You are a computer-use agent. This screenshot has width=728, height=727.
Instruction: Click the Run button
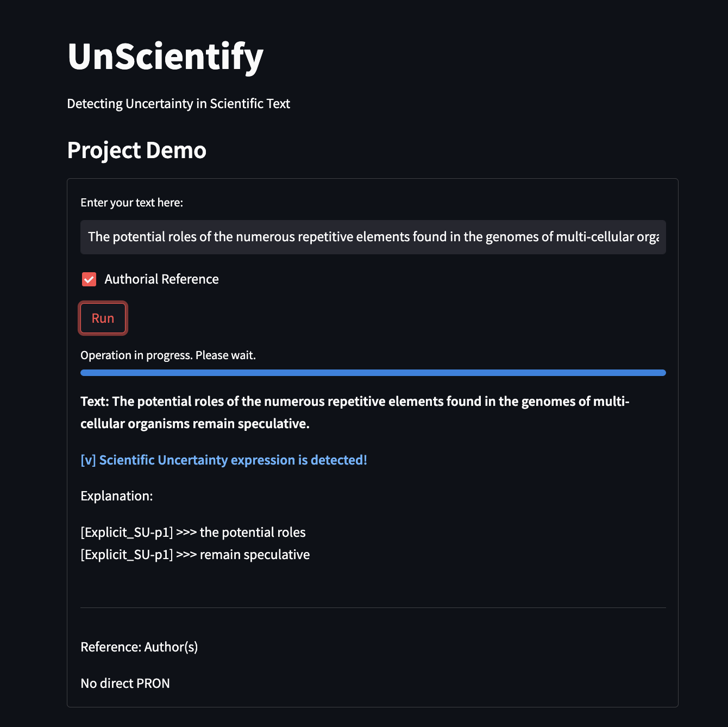(x=103, y=318)
